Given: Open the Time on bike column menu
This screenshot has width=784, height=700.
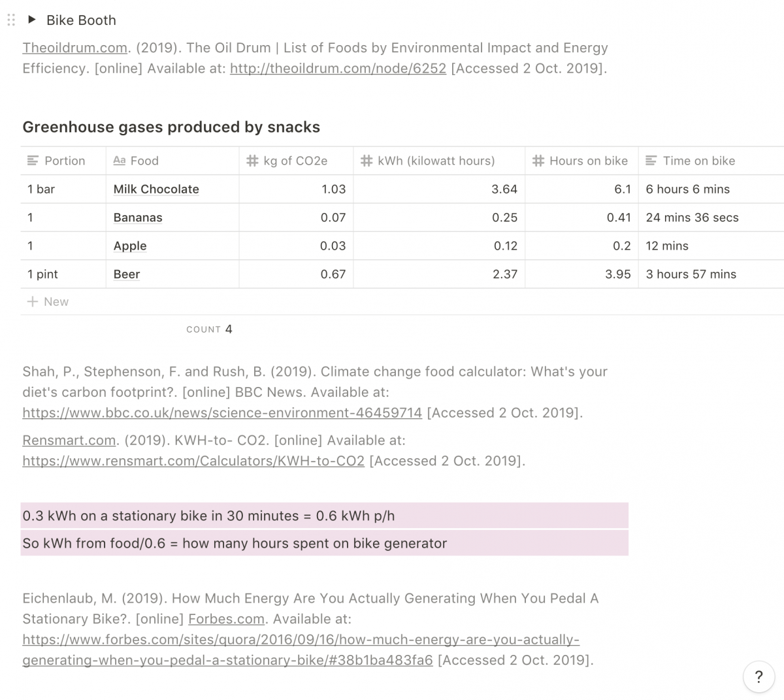Looking at the screenshot, I should (698, 161).
